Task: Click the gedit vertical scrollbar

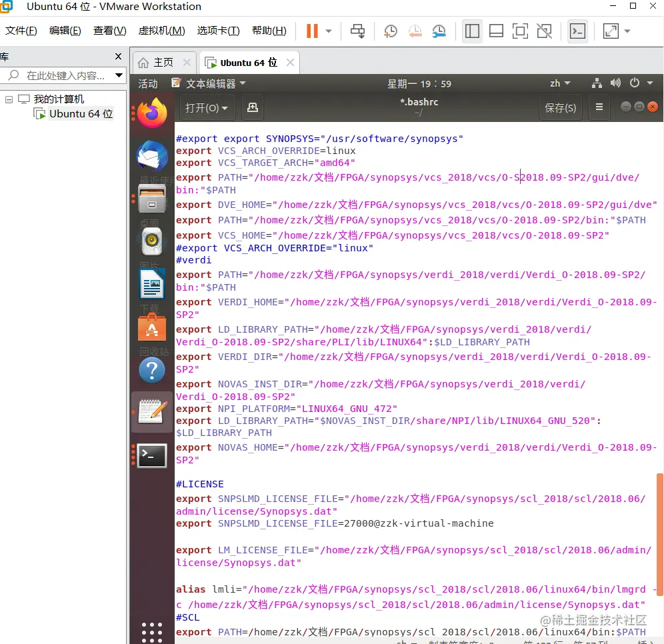Action: pos(660,534)
